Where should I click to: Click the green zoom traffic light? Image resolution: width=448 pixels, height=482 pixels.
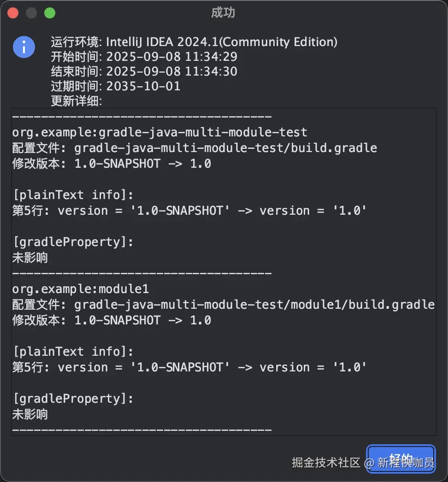tap(49, 12)
